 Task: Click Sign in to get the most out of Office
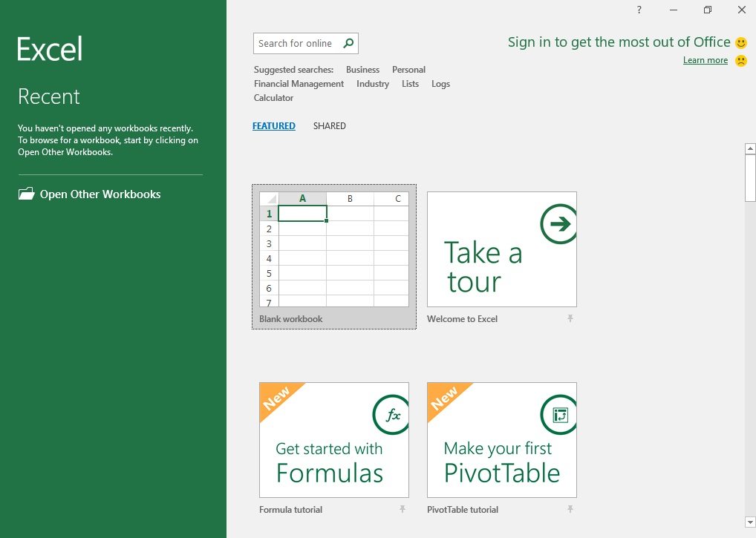[x=619, y=42]
